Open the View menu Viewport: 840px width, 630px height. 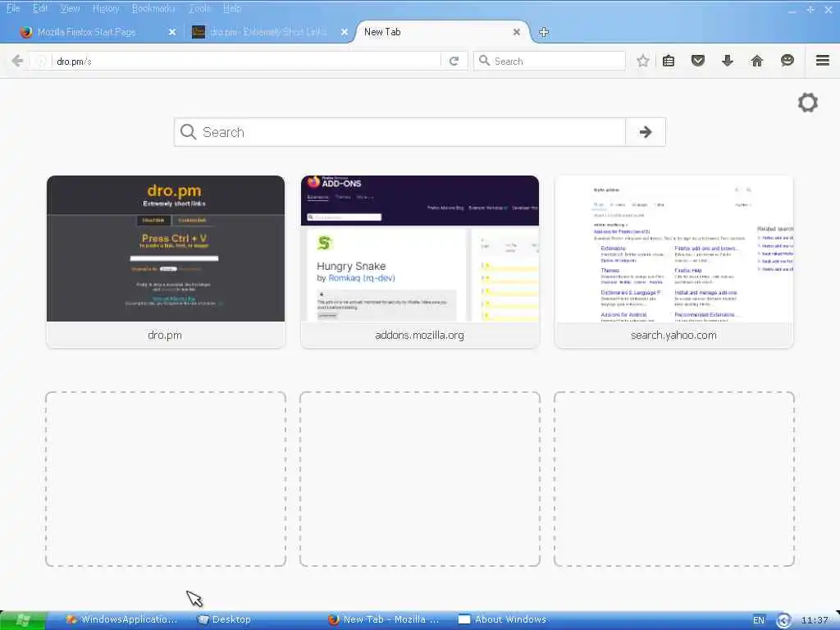coord(70,8)
